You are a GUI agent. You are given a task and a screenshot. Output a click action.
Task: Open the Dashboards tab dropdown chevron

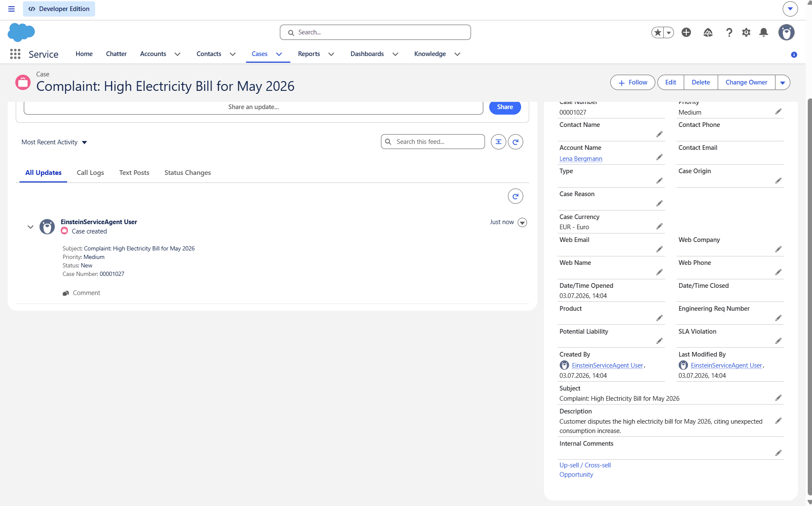point(395,54)
